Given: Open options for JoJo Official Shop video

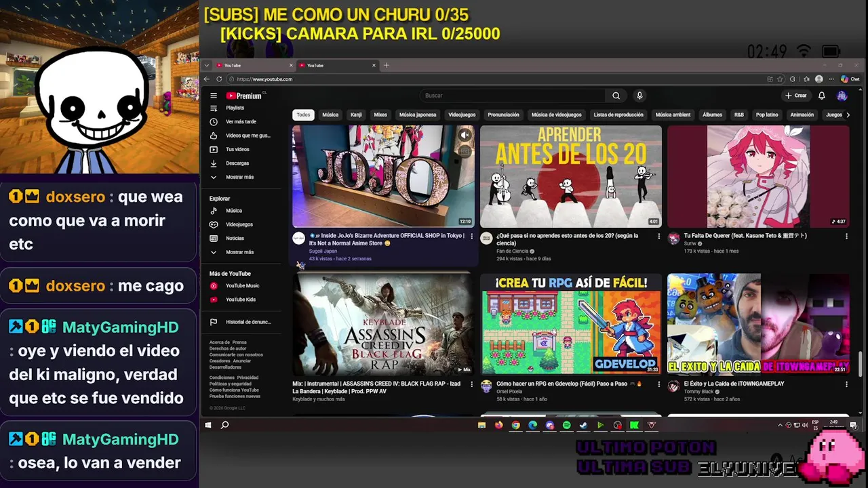Looking at the screenshot, I should (x=471, y=237).
